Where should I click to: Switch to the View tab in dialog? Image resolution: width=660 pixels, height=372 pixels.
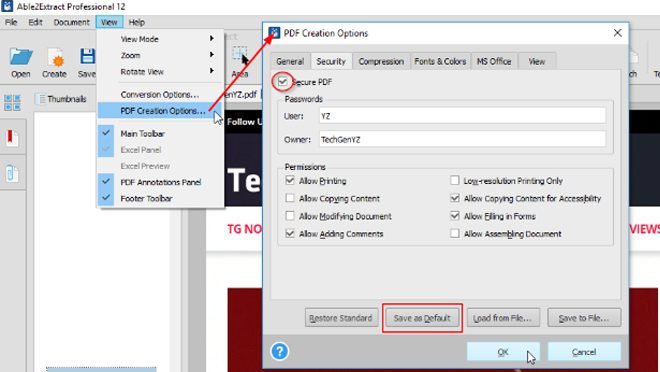point(537,61)
